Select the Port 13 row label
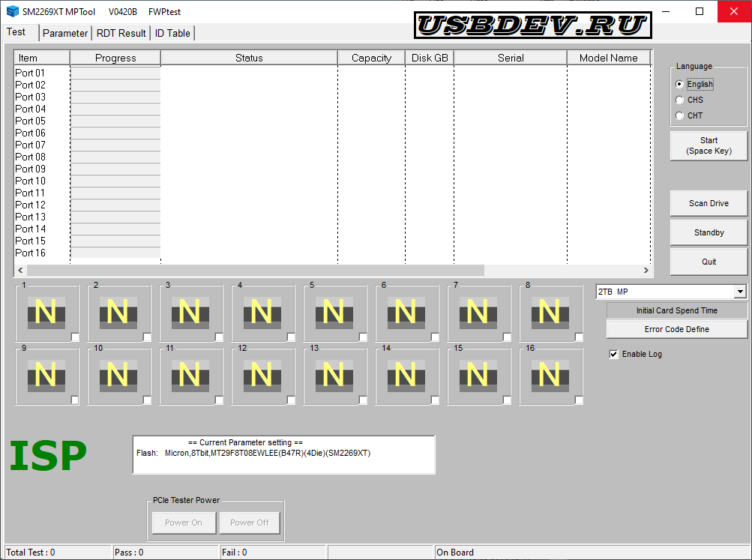Image resolution: width=752 pixels, height=560 pixels. pyautogui.click(x=30, y=217)
